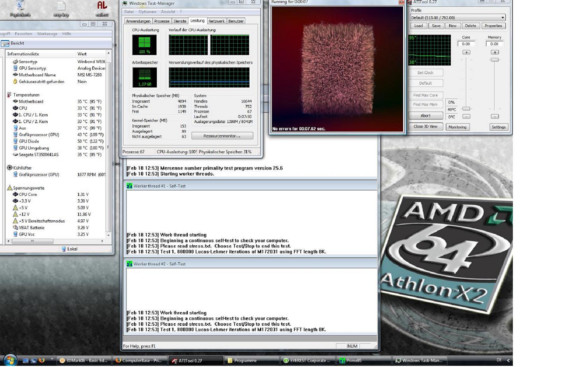Click the GPU Diode row icon
The height and width of the screenshot is (367, 588).
pyautogui.click(x=15, y=141)
